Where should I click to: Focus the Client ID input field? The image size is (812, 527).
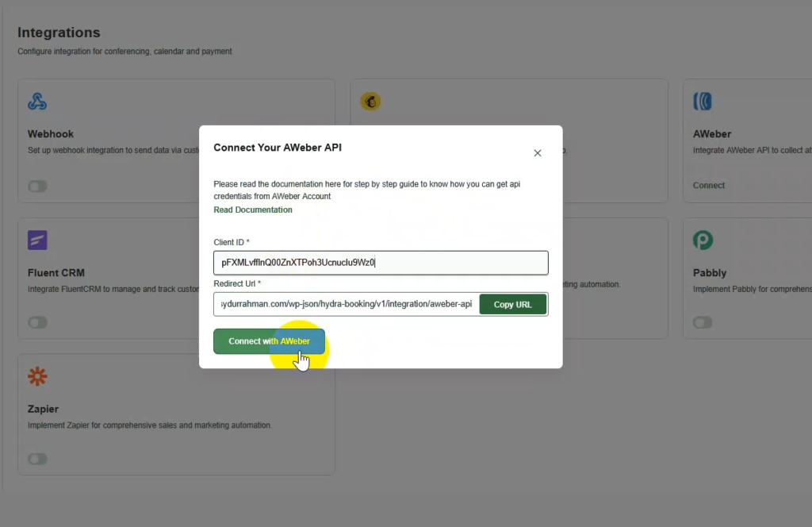381,263
